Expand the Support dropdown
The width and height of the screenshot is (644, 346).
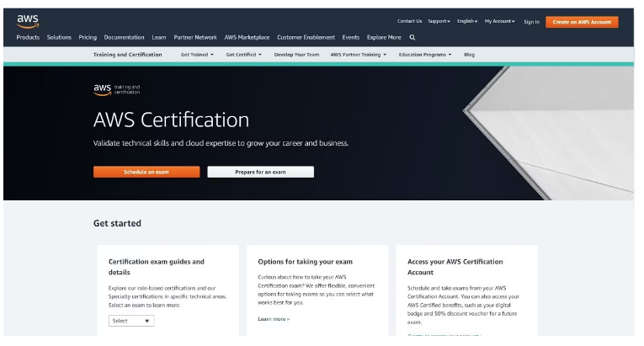click(x=439, y=21)
